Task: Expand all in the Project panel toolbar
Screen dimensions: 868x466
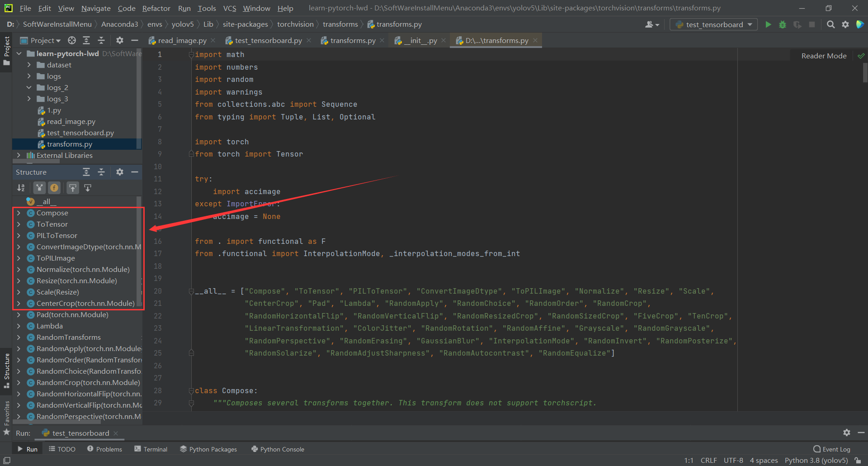Action: (86, 40)
